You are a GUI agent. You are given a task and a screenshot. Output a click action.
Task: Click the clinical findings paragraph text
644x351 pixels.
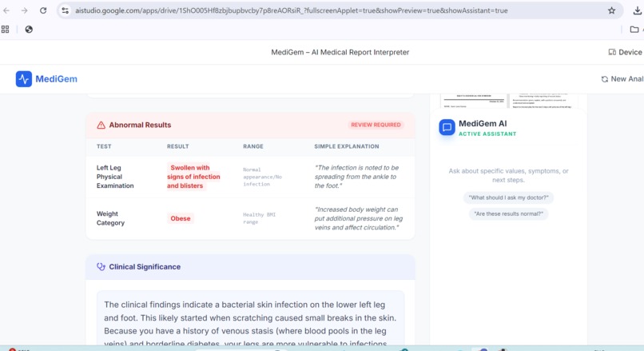pos(250,324)
